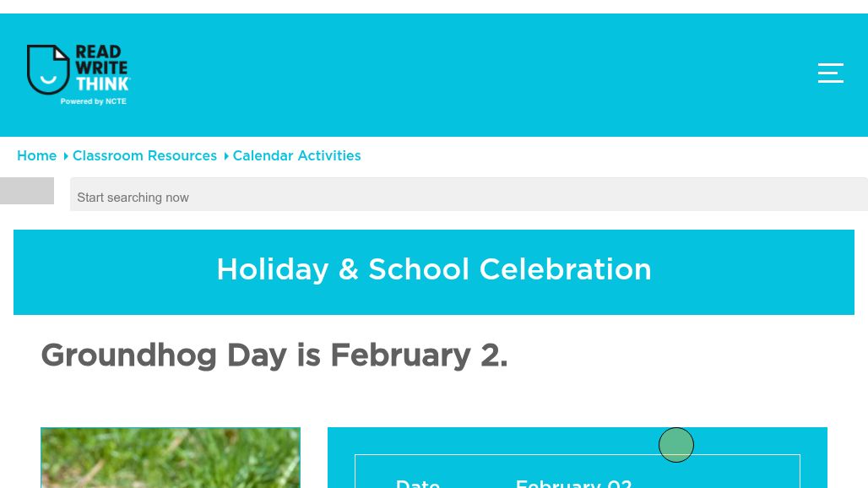
Task: Open Classroom Resources breadcrumb link
Action: tap(144, 156)
